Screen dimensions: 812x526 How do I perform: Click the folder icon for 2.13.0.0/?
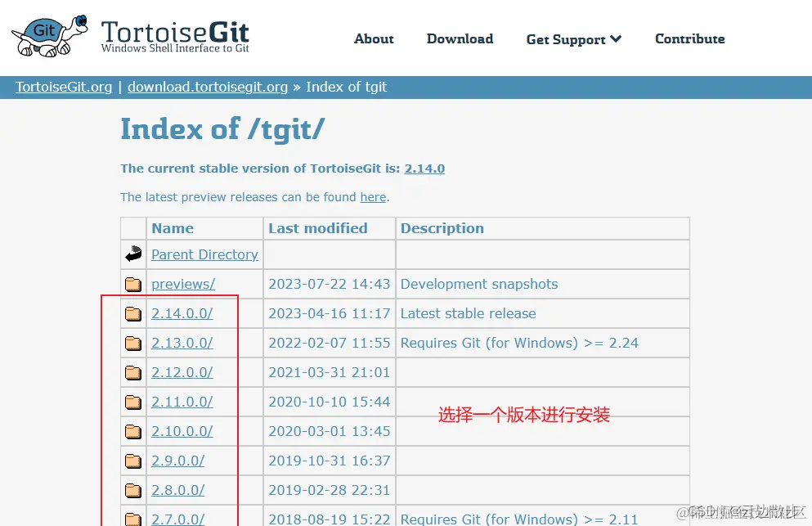point(133,343)
